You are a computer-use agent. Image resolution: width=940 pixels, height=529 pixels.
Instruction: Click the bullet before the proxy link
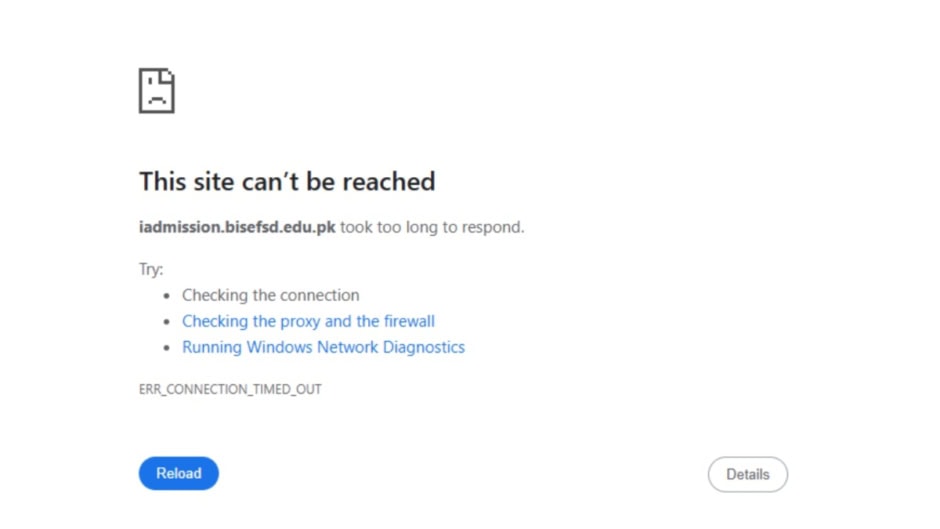click(x=167, y=322)
